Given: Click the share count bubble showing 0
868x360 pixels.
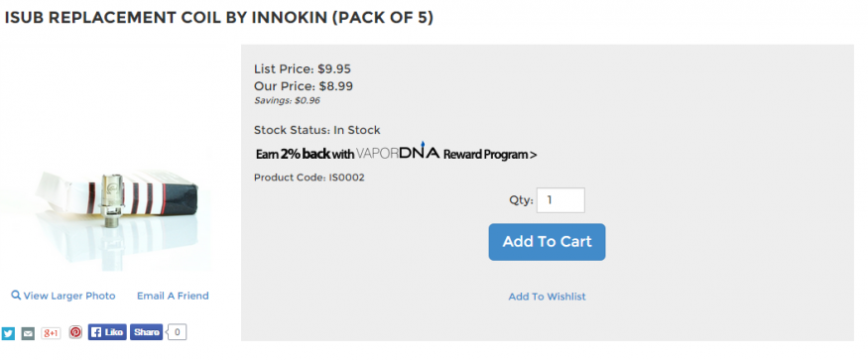Looking at the screenshot, I should pyautogui.click(x=177, y=332).
